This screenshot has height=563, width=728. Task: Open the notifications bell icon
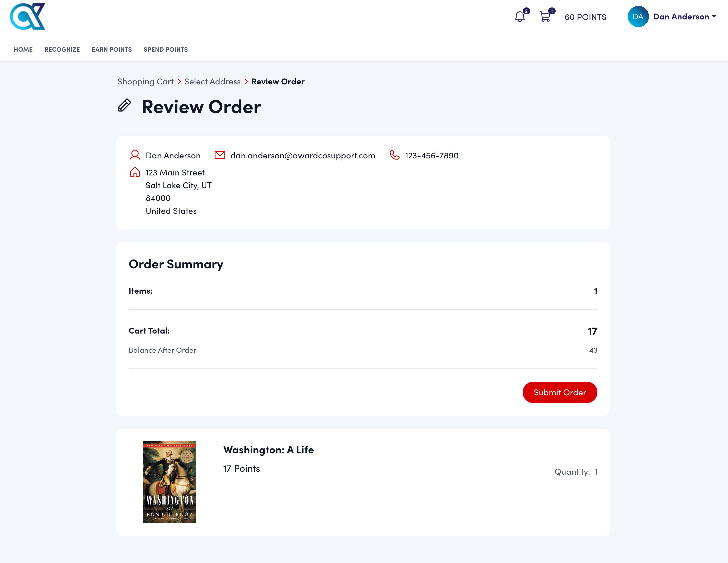coord(519,17)
